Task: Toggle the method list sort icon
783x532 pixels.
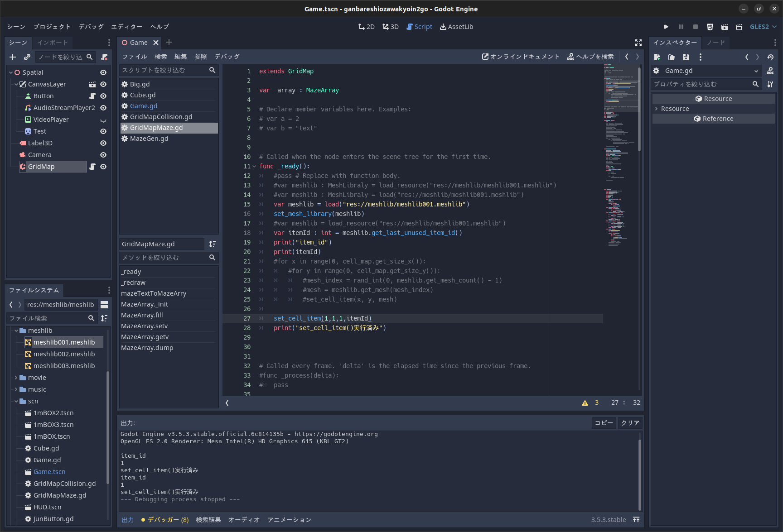Action: (213, 244)
